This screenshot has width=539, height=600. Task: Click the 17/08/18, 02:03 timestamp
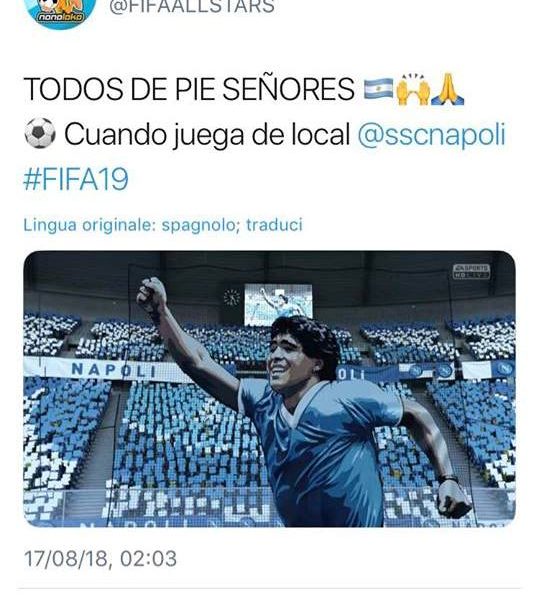pyautogui.click(x=100, y=559)
